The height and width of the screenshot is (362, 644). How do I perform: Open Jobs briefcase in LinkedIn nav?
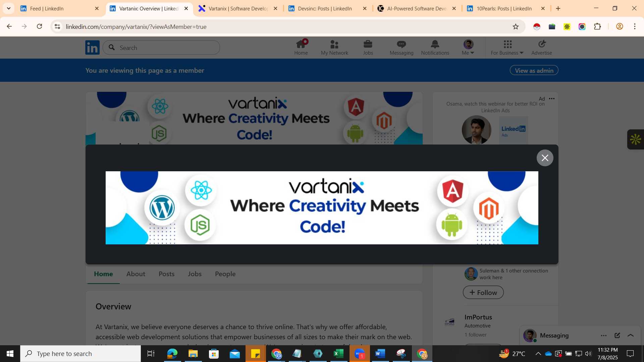tap(368, 48)
